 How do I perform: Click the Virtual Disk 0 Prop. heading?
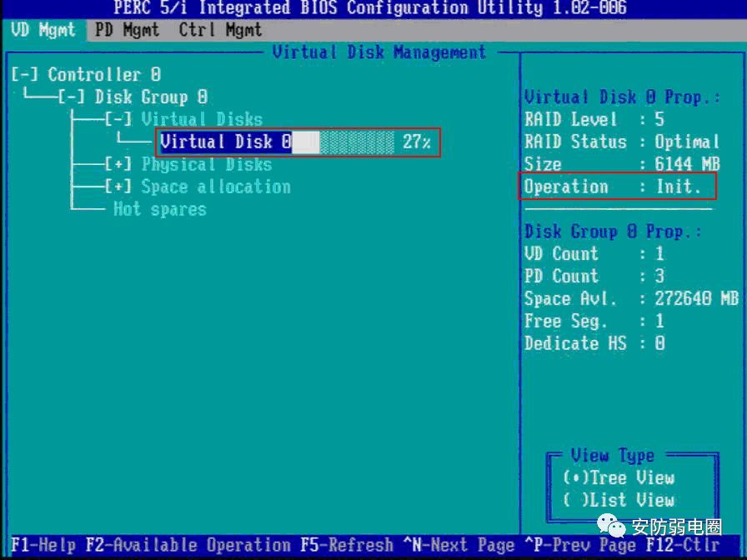622,97
